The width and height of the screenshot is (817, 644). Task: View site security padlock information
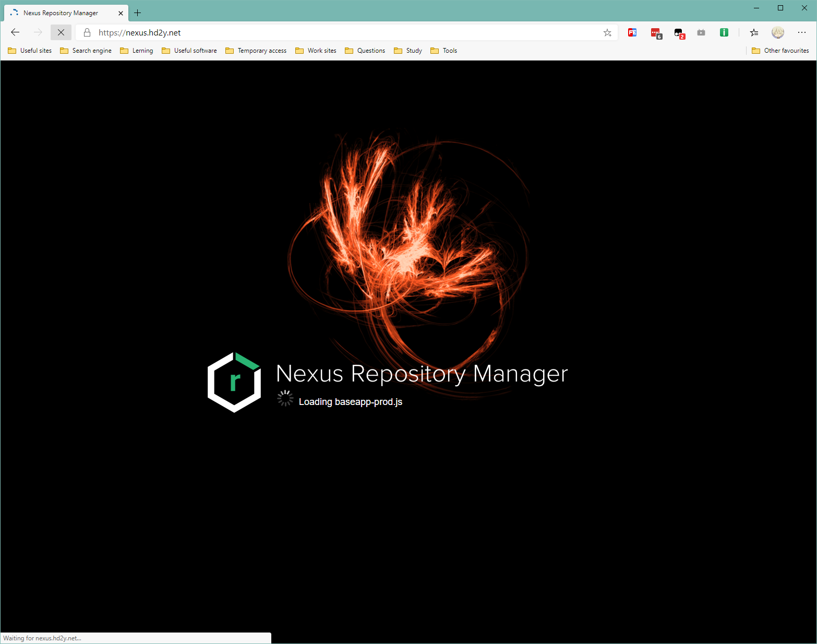point(87,32)
